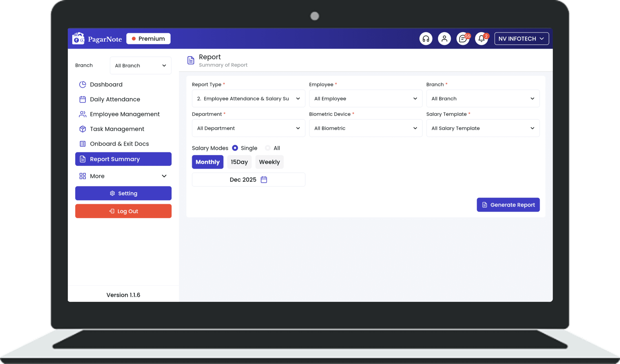Viewport: 620px width, 364px height.
Task: Expand the More menu chevron
Action: pos(164,176)
